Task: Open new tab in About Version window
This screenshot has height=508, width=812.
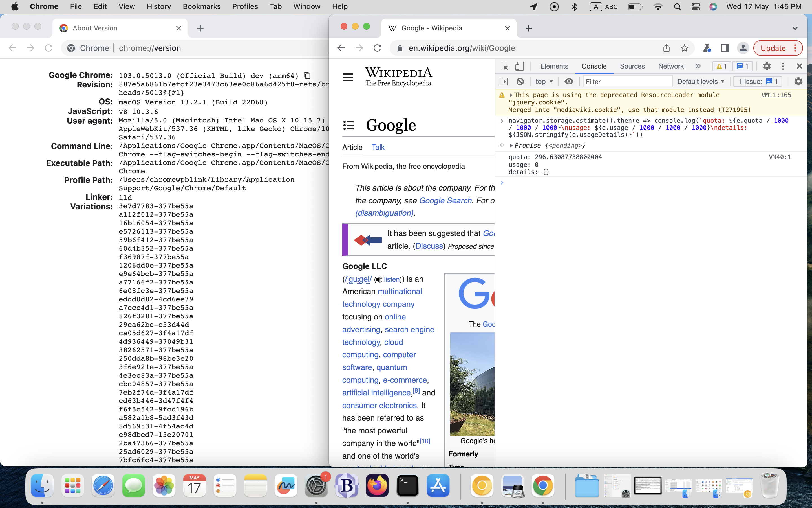Action: [200, 28]
